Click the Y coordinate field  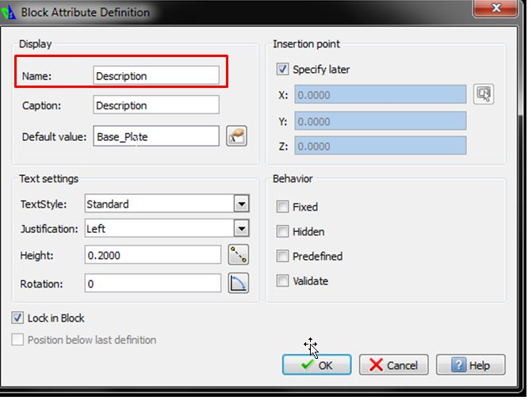[x=381, y=120]
